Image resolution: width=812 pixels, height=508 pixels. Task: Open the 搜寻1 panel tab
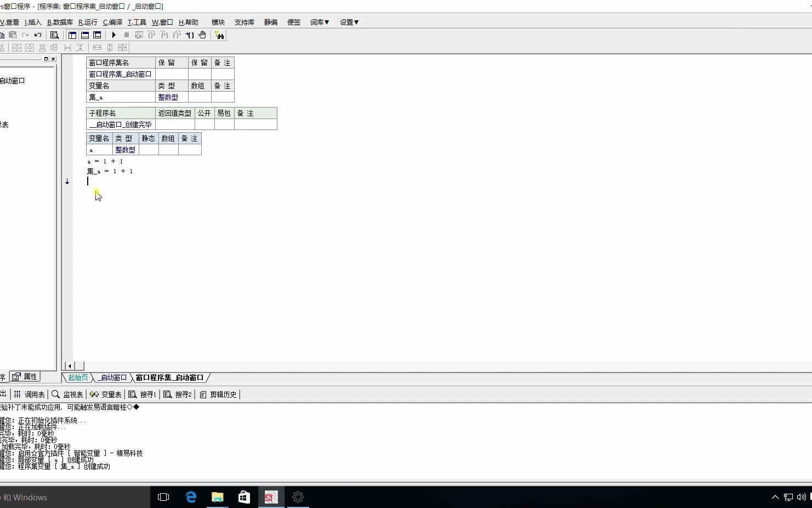(143, 394)
